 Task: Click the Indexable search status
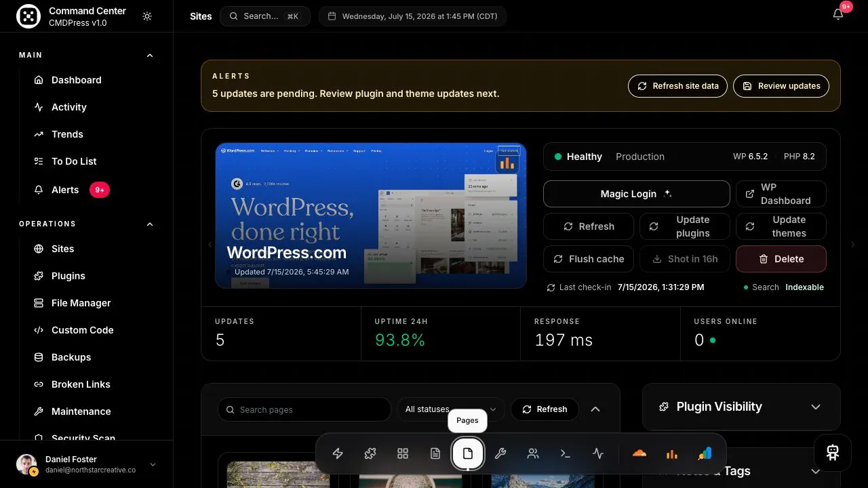point(805,287)
